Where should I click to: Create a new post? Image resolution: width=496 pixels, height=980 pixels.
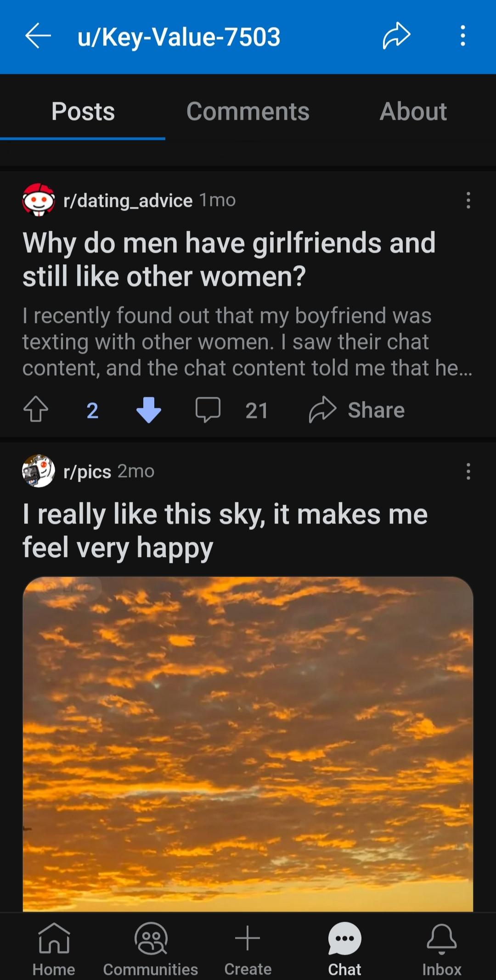tap(248, 949)
